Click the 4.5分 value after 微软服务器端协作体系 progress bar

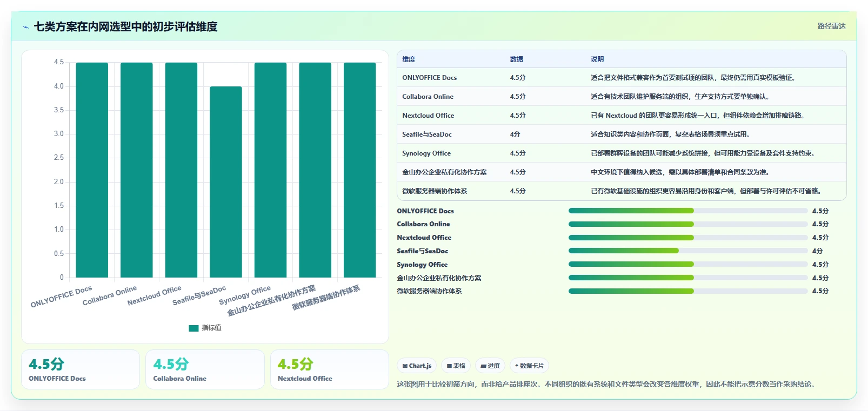[820, 291]
